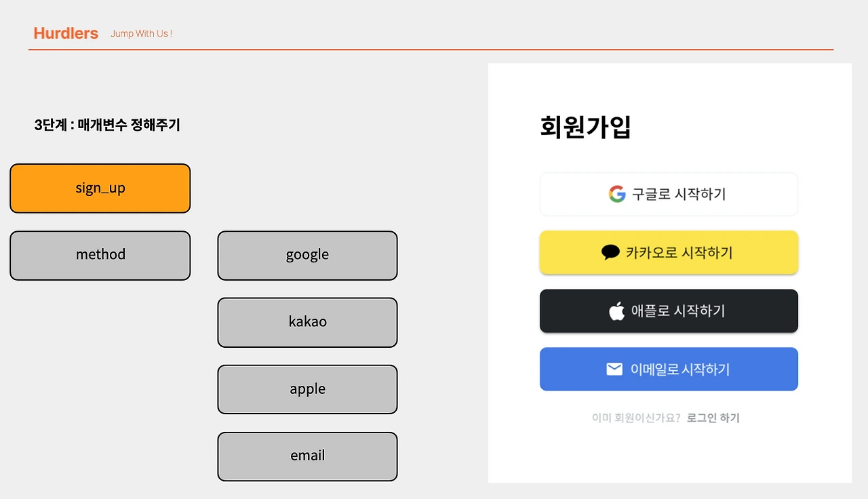Click the 3단계 : 매개변수 정해주기 title
Image resolution: width=868 pixels, height=499 pixels.
click(x=107, y=125)
